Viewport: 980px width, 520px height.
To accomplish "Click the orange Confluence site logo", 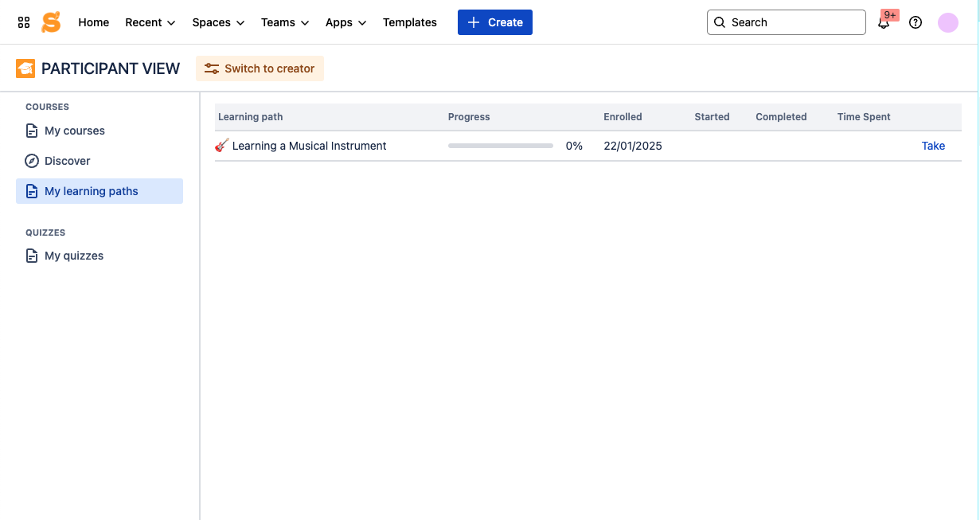I will tap(51, 22).
